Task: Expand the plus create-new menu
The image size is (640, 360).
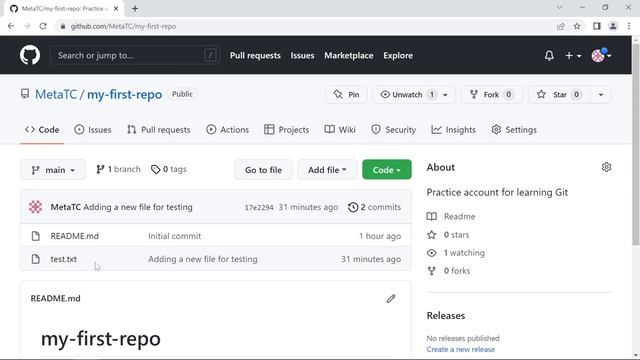Action: click(x=573, y=56)
